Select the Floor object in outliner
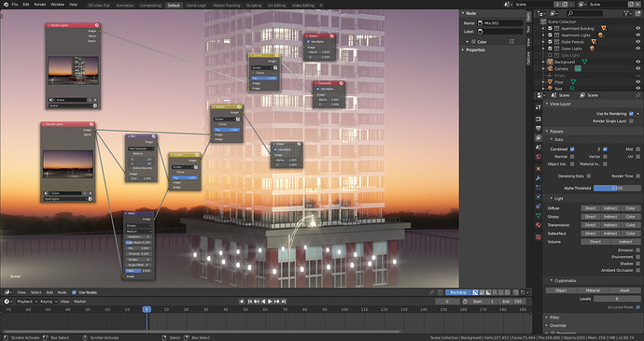This screenshot has width=644, height=341. (x=559, y=82)
